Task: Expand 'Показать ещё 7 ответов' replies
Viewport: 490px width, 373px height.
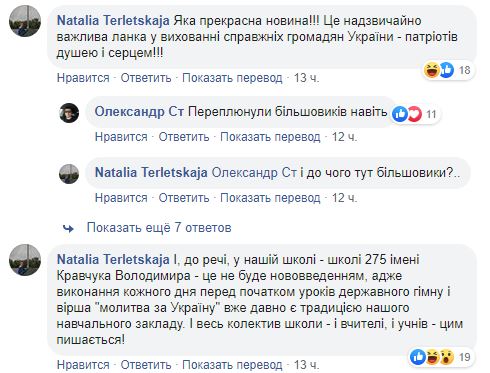Action: [x=159, y=228]
